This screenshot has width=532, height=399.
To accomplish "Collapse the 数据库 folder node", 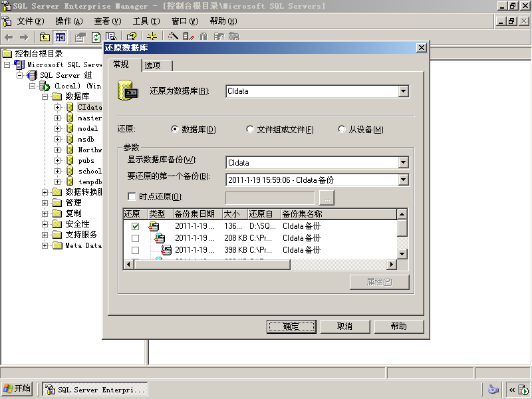I will click(x=45, y=96).
